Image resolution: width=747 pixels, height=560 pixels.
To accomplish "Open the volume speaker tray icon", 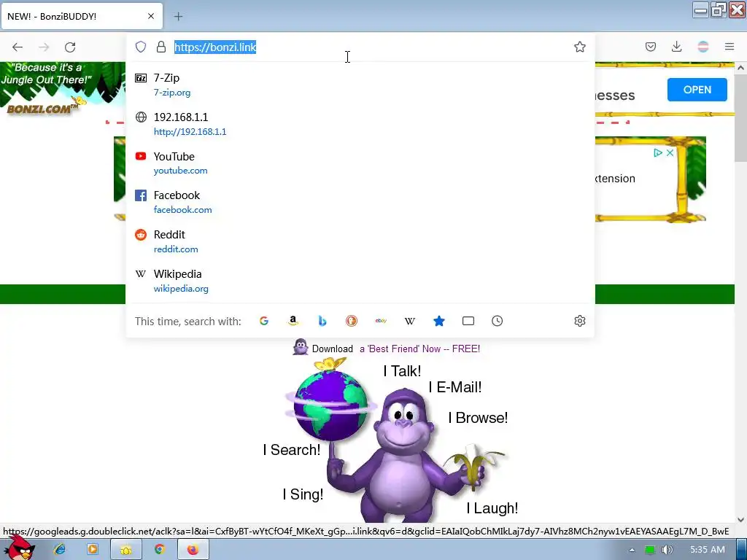I will (667, 550).
